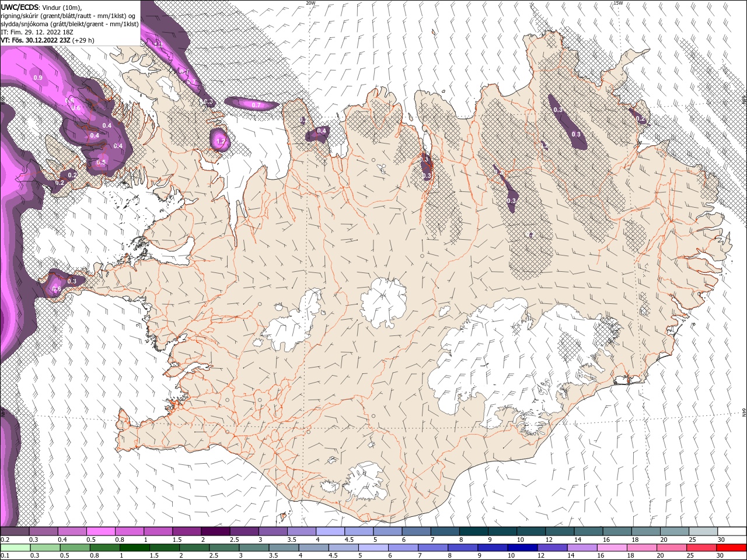Viewport: 747px width, 560px height.
Task: Select upper scale swatch between 0.5 and 0.8
Action: [x=101, y=531]
